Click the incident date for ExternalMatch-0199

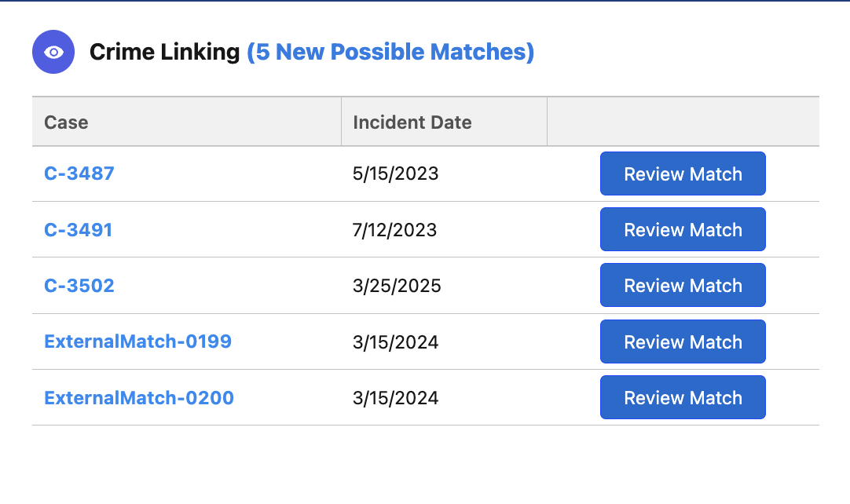(396, 341)
